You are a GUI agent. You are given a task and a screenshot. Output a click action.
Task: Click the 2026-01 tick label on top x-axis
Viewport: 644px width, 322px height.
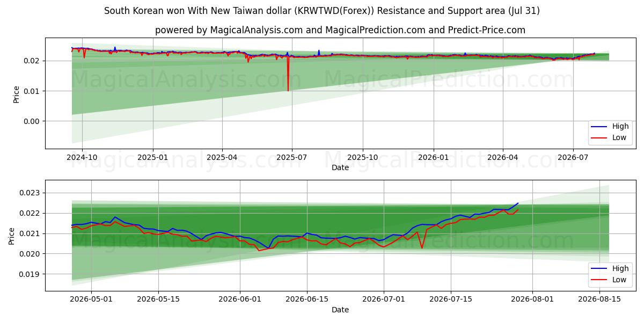coord(434,157)
